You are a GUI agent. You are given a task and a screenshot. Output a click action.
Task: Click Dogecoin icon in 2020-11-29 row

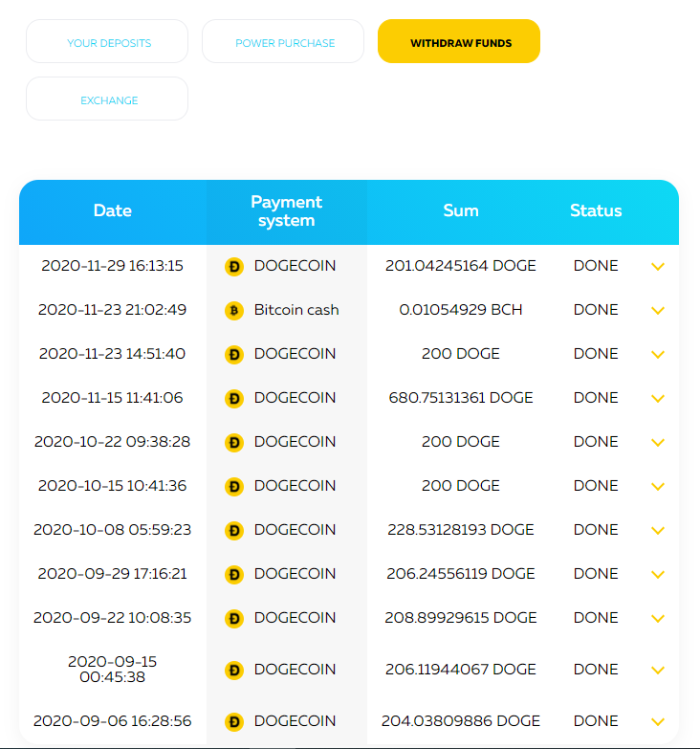(234, 267)
